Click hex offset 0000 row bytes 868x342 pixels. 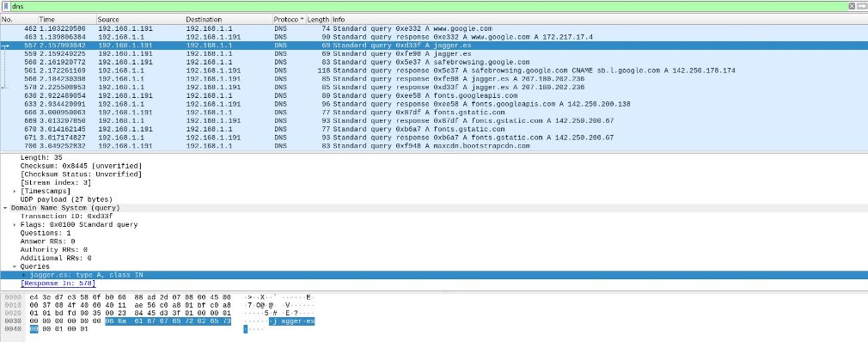click(x=130, y=297)
